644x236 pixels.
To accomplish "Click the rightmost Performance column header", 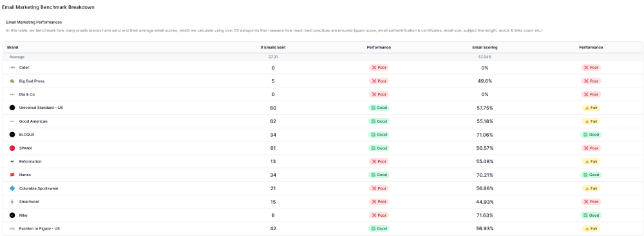I will coord(591,47).
